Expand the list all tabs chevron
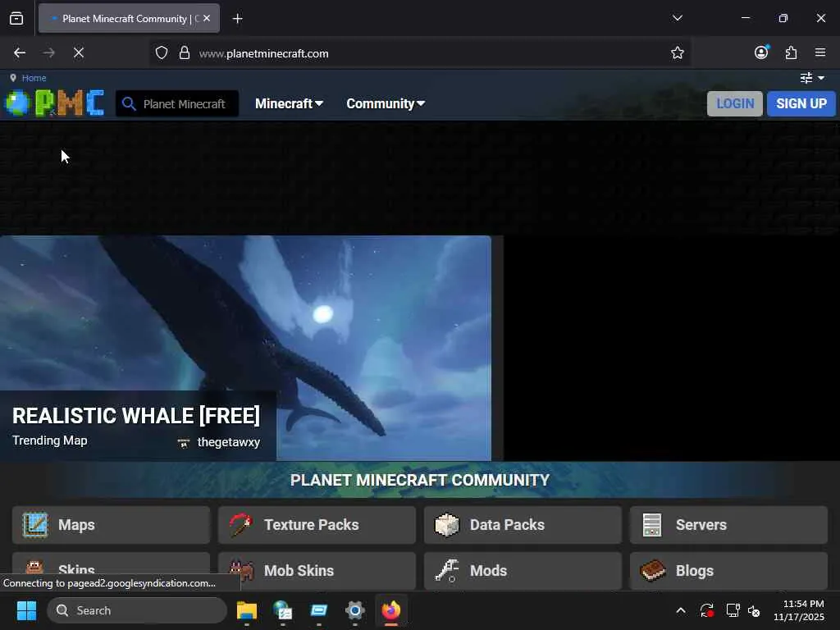Screen dimensions: 840x630 [677, 18]
